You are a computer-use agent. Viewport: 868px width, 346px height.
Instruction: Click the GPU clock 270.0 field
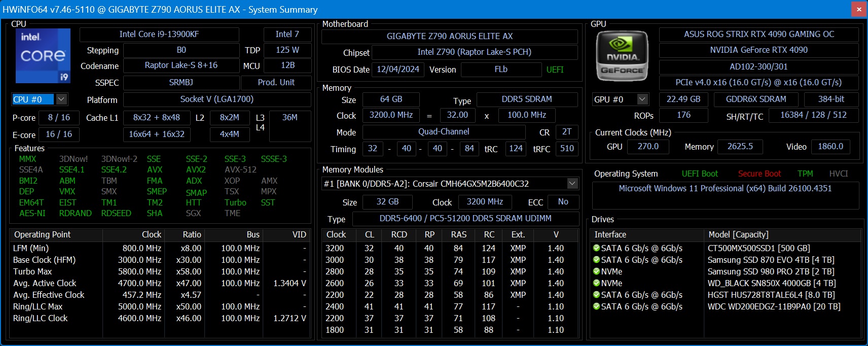pyautogui.click(x=648, y=147)
